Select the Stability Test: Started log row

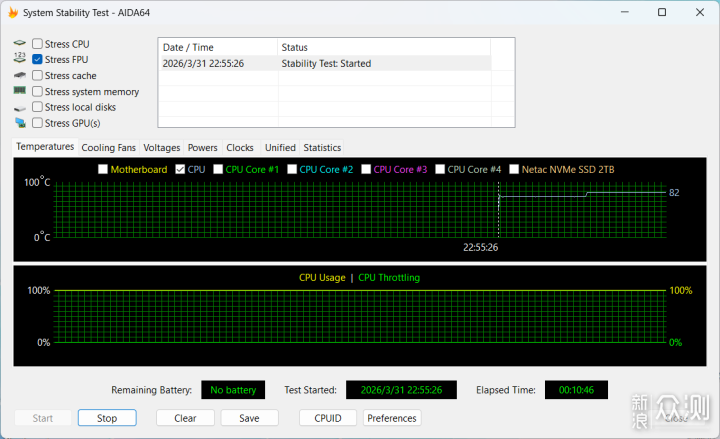click(x=326, y=63)
